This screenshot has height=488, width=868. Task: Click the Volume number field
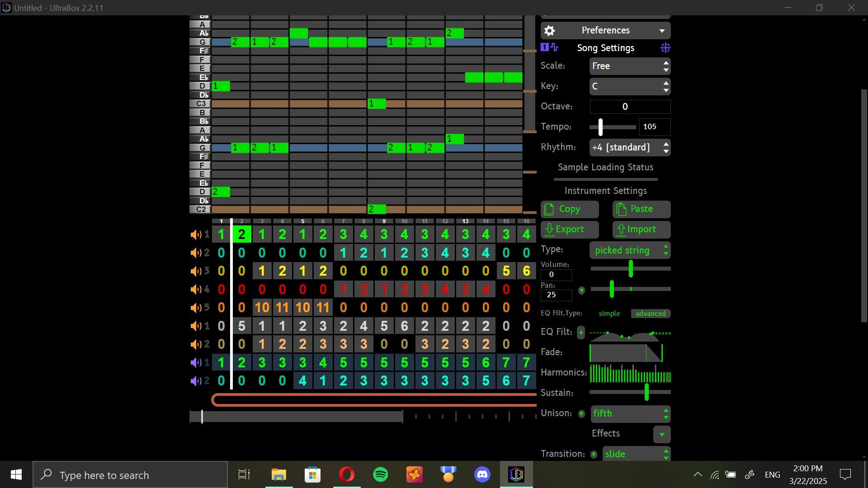556,275
